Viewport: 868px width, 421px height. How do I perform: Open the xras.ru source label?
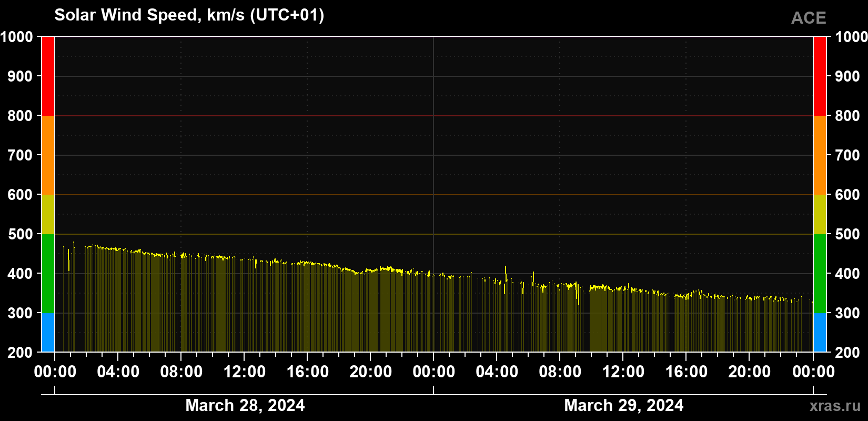835,406
